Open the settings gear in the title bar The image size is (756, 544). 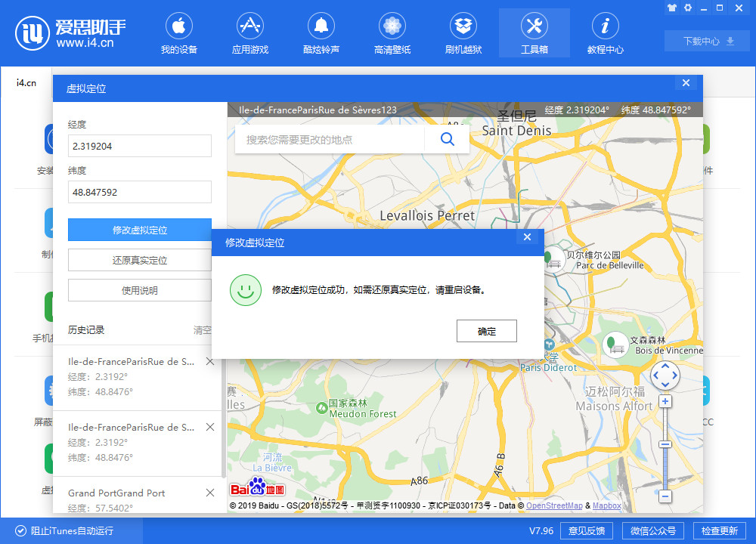686,8
